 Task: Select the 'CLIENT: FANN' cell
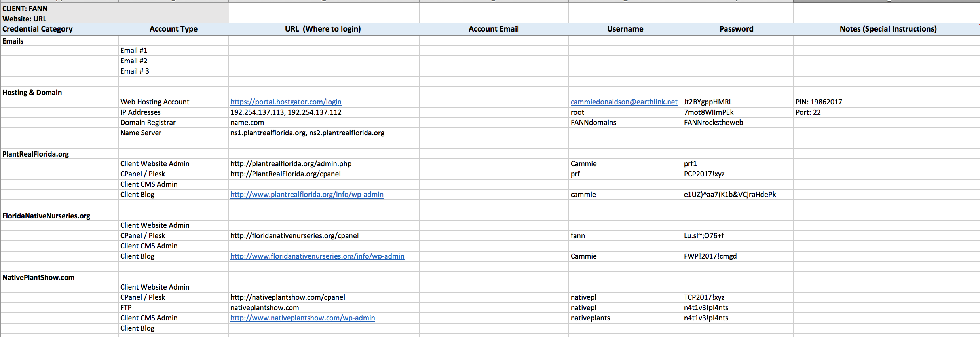pos(25,9)
